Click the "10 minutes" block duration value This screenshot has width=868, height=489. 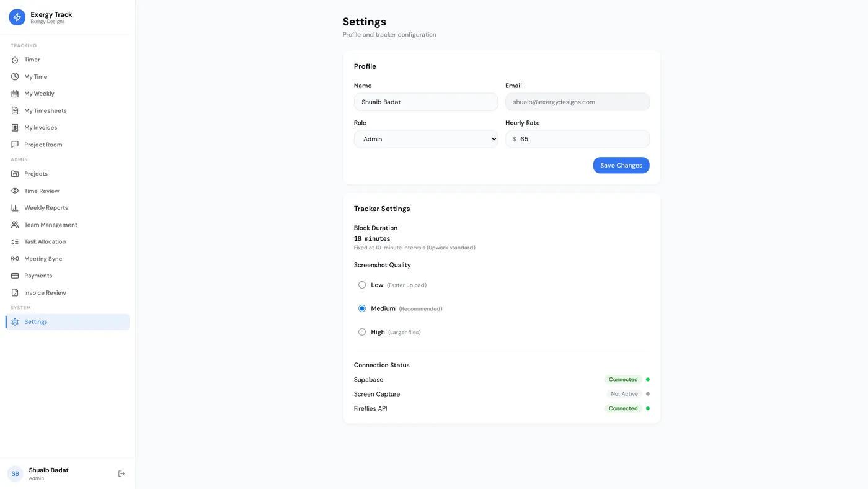[372, 239]
